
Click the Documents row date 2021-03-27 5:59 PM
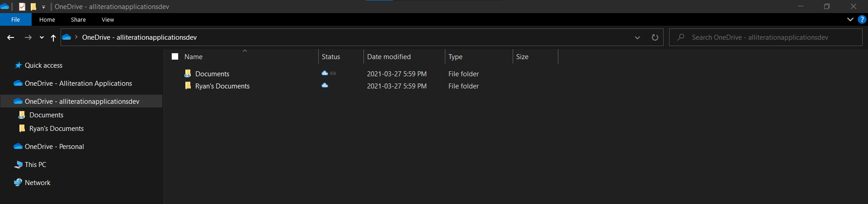coord(397,74)
